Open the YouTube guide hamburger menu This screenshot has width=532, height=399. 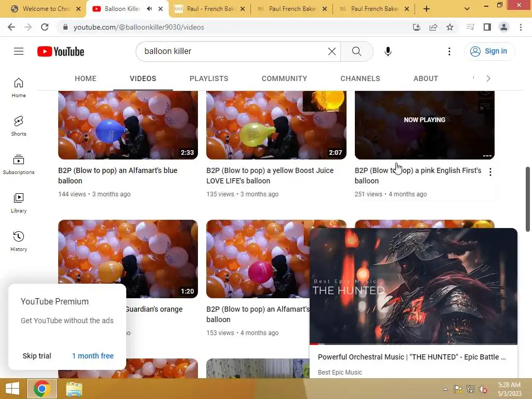point(19,51)
